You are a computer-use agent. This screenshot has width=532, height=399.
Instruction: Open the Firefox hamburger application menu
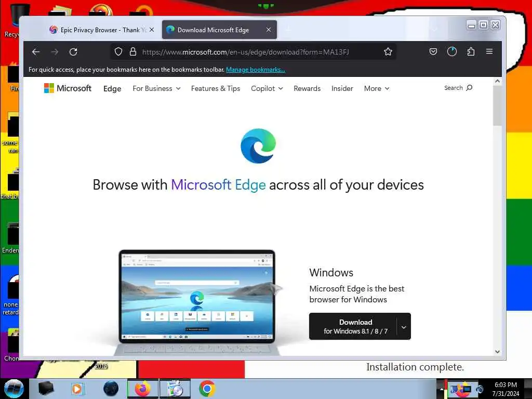(x=489, y=51)
